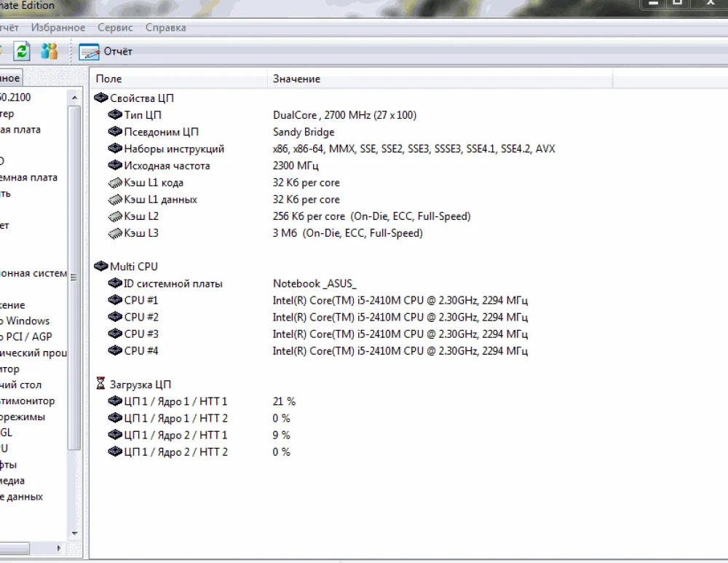
Task: Select the Windows item in sidebar tree
Action: pos(25,320)
